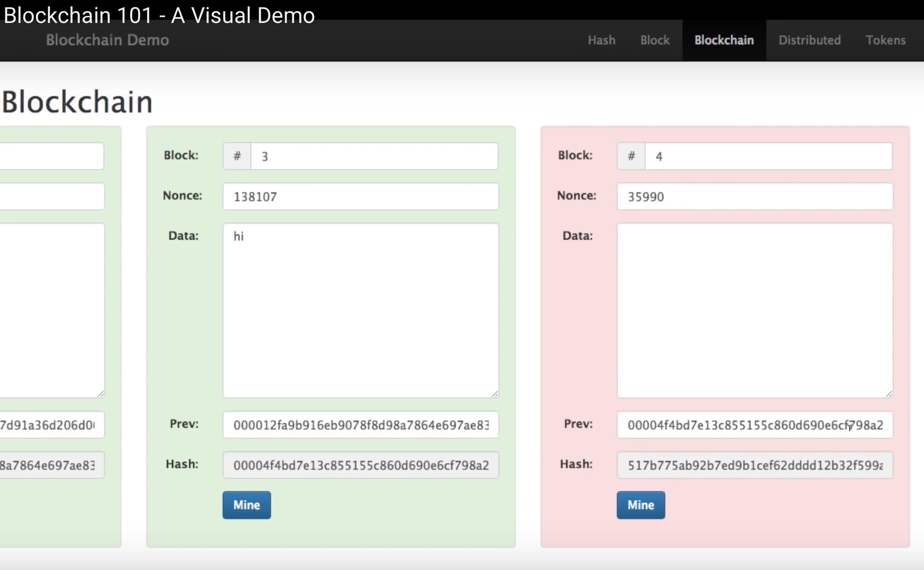Focus the nonce field showing 138107

click(361, 196)
